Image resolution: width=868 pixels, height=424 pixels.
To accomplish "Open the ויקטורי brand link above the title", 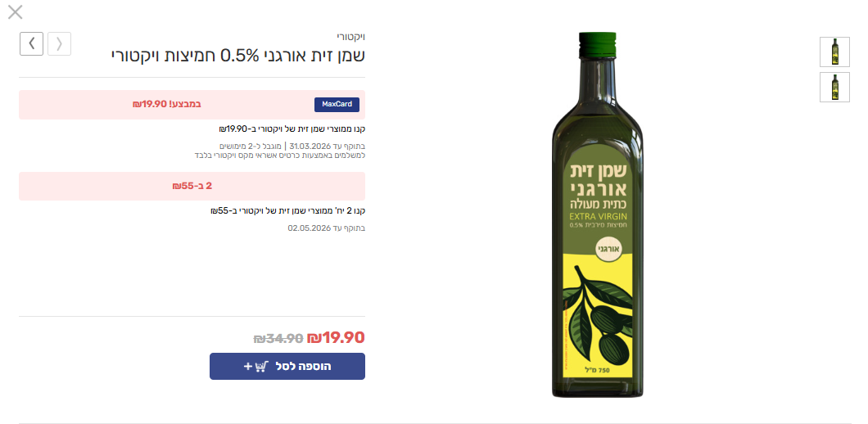I will (351, 37).
